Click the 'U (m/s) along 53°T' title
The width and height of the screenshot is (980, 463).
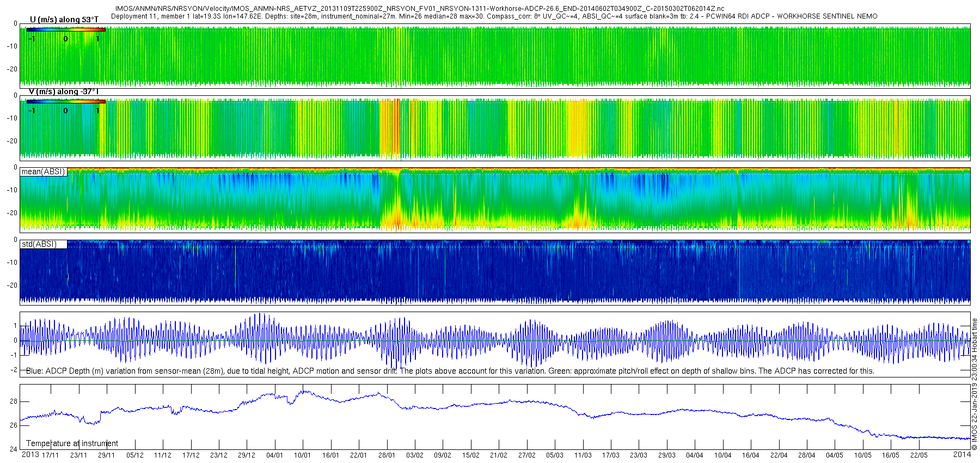64,20
